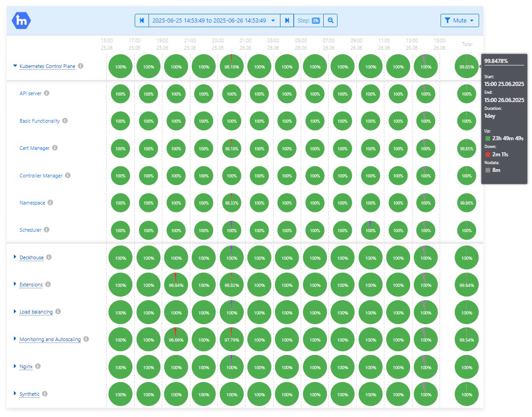The width and height of the screenshot is (532, 417).
Task: Click Extensions 98.82% pie
Action: coord(232,285)
